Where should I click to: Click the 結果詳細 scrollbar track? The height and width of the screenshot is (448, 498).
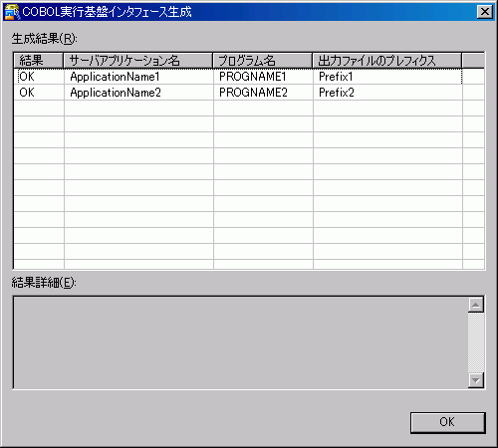[476, 342]
